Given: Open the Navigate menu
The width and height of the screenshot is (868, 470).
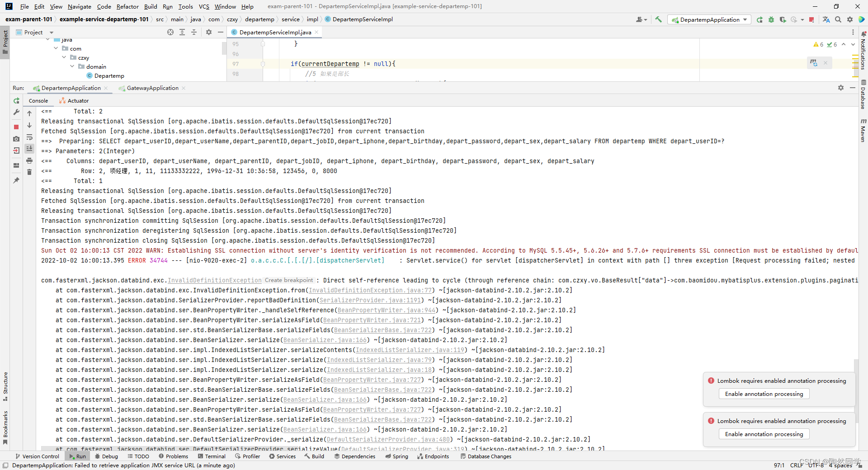Looking at the screenshot, I should click(79, 6).
